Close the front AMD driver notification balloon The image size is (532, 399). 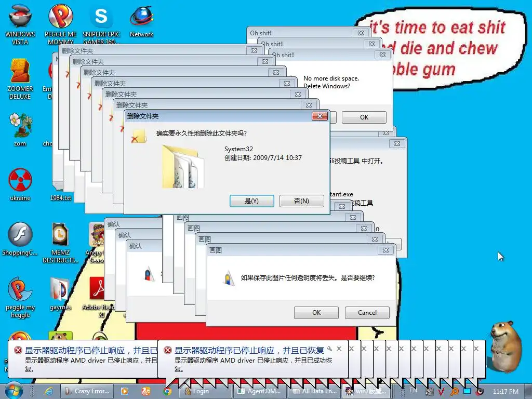click(x=339, y=349)
